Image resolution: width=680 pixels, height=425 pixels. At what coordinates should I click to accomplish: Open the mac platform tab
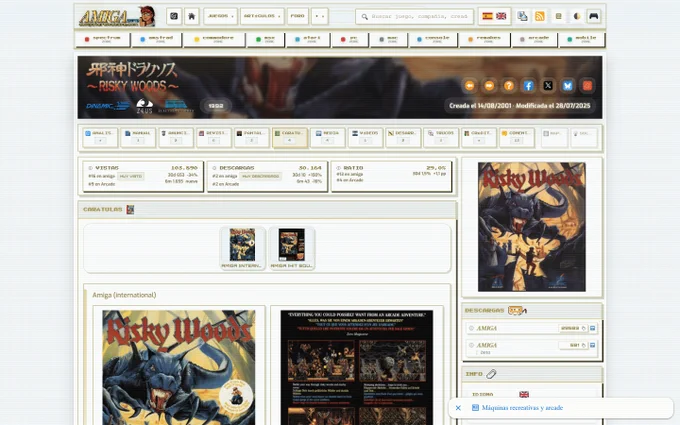(388, 39)
